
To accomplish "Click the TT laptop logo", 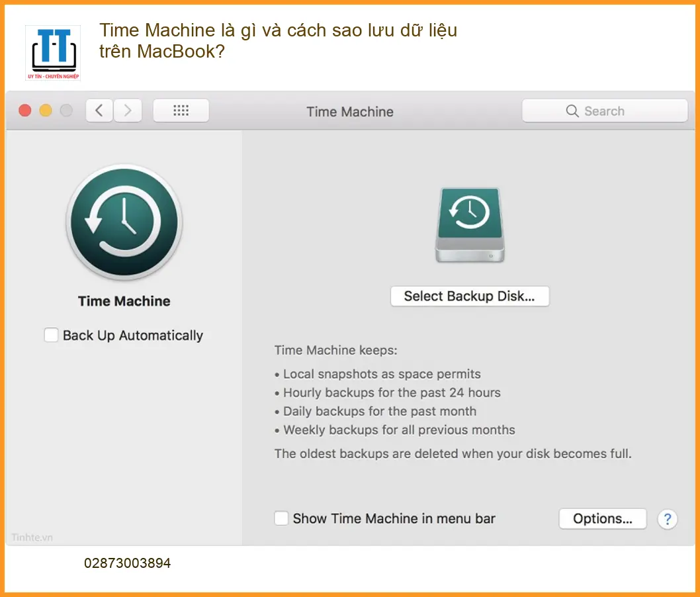I will click(53, 53).
